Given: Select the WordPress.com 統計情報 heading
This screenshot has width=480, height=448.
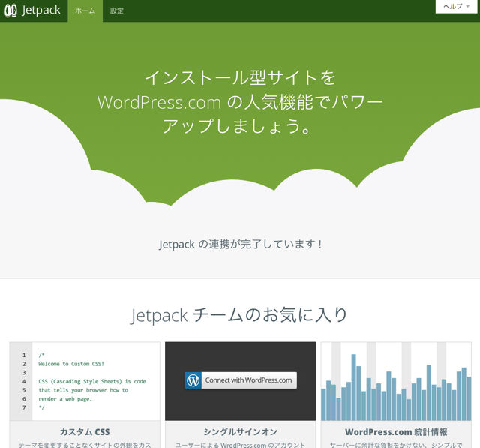Looking at the screenshot, I should (396, 432).
